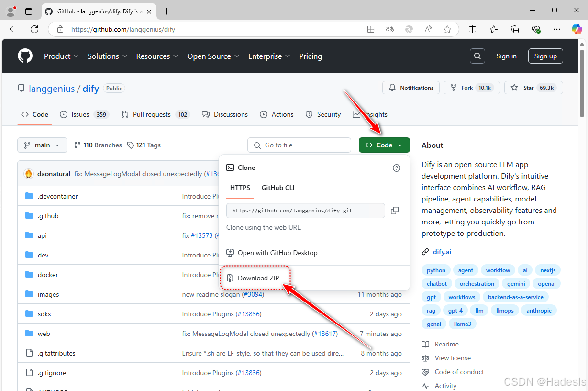Open browser split screen icon
Viewport: 588px width, 391px height.
(x=473, y=29)
